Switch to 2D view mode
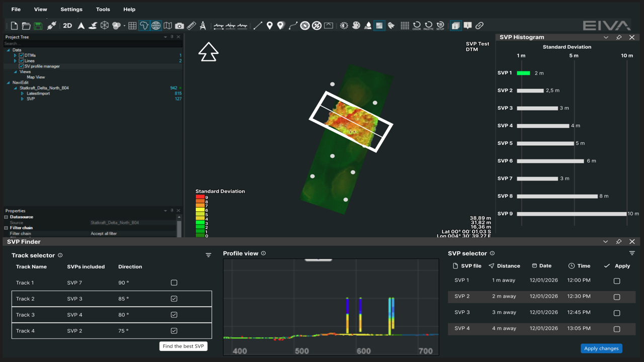 click(67, 26)
